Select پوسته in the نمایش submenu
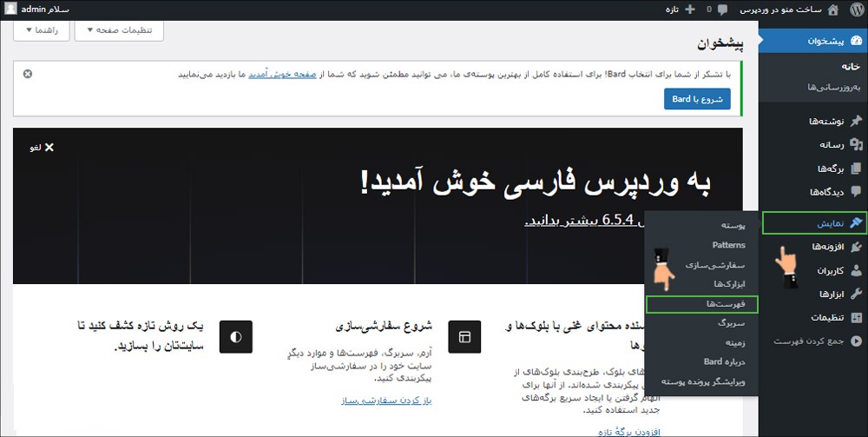 [733, 225]
